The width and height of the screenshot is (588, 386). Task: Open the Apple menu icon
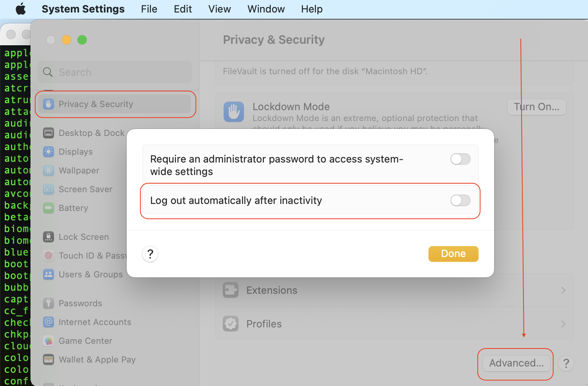coord(21,9)
